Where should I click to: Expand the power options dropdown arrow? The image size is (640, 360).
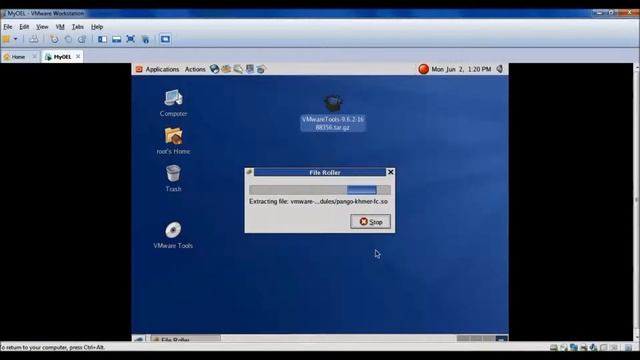pos(16,39)
